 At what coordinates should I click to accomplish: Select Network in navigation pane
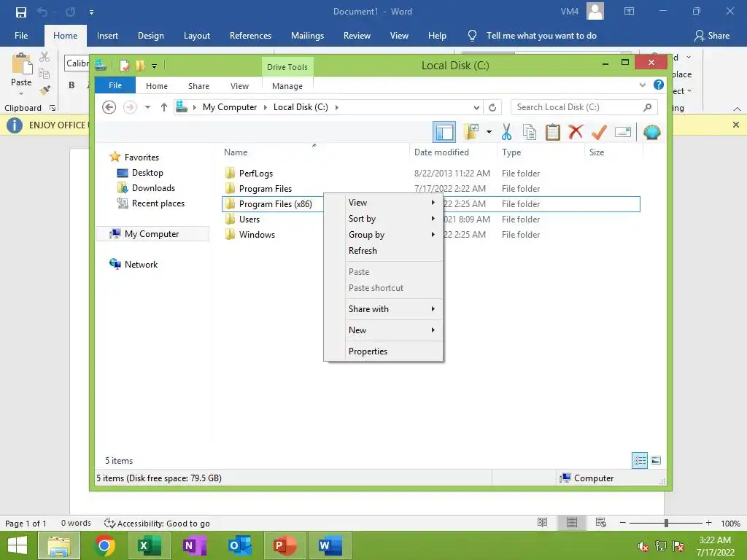point(141,264)
